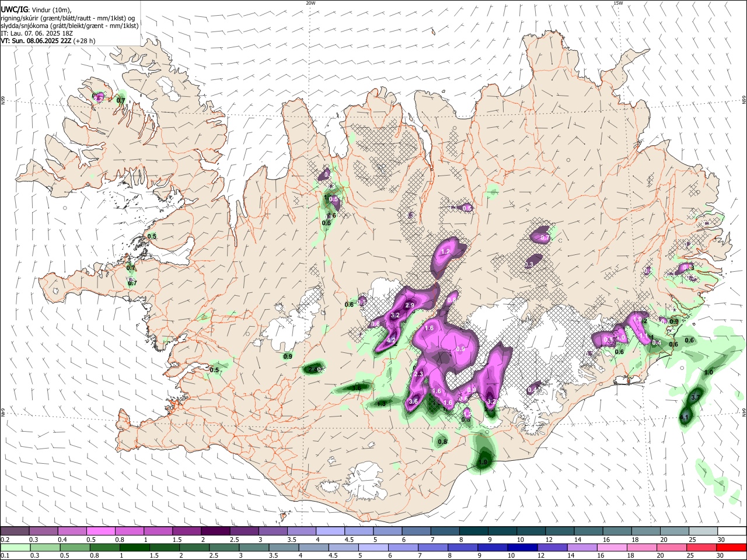Click the bright red swatch after 30 in the rain scale
Image resolution: width=747 pixels, height=560 pixels.
[x=732, y=547]
